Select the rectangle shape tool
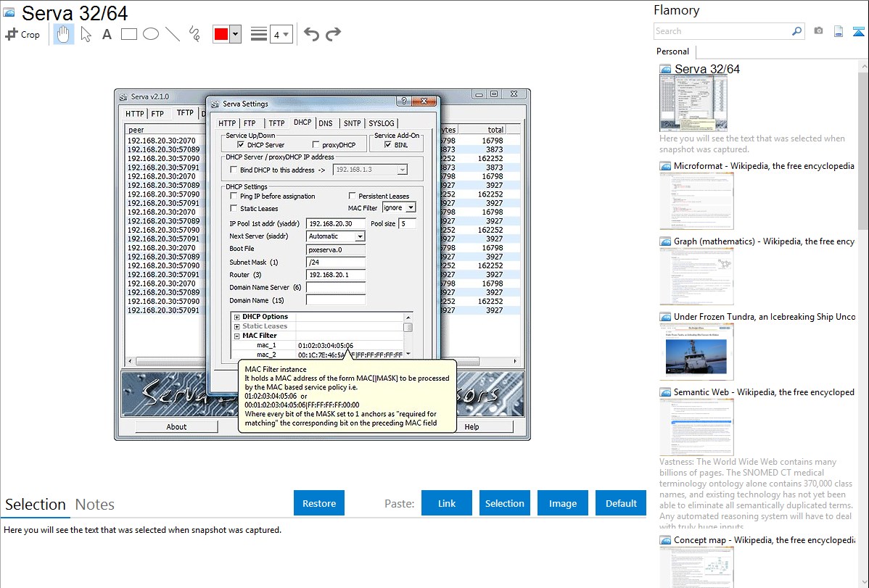This screenshot has height=588, width=869. (x=128, y=34)
